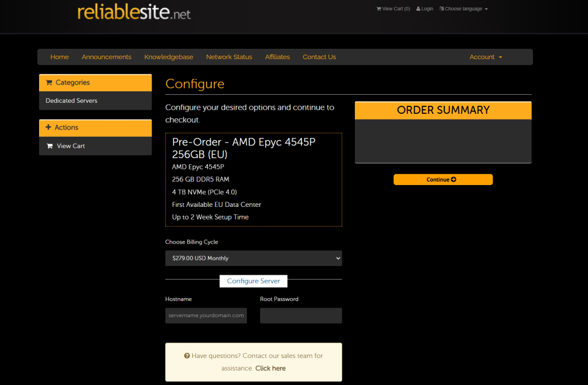Focus the Hostname input field
This screenshot has width=588, height=385.
point(206,315)
